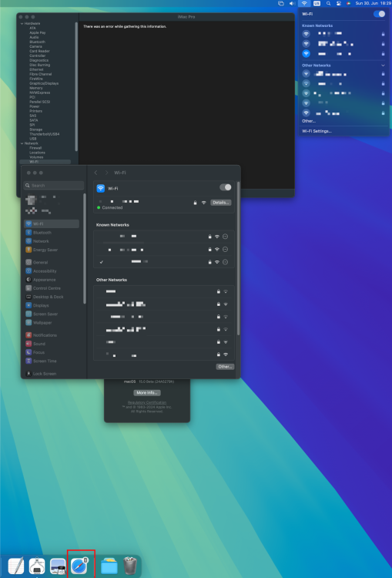Viewport: 392px width, 578px height.
Task: Collapse Other Networks chevron in Wi-Fi menu
Action: click(384, 66)
